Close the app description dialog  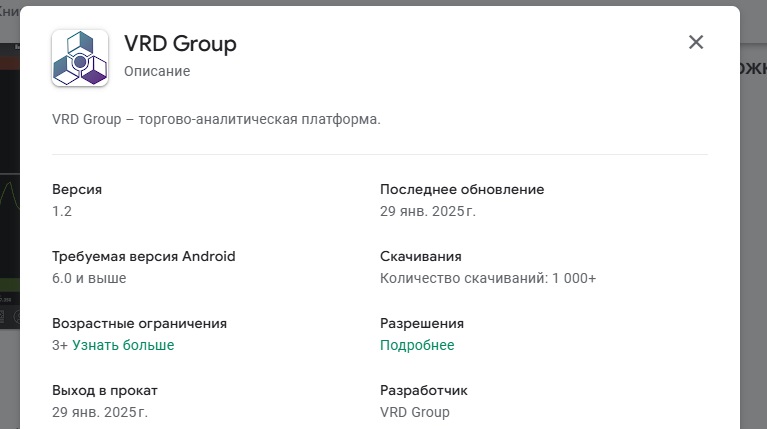click(696, 42)
